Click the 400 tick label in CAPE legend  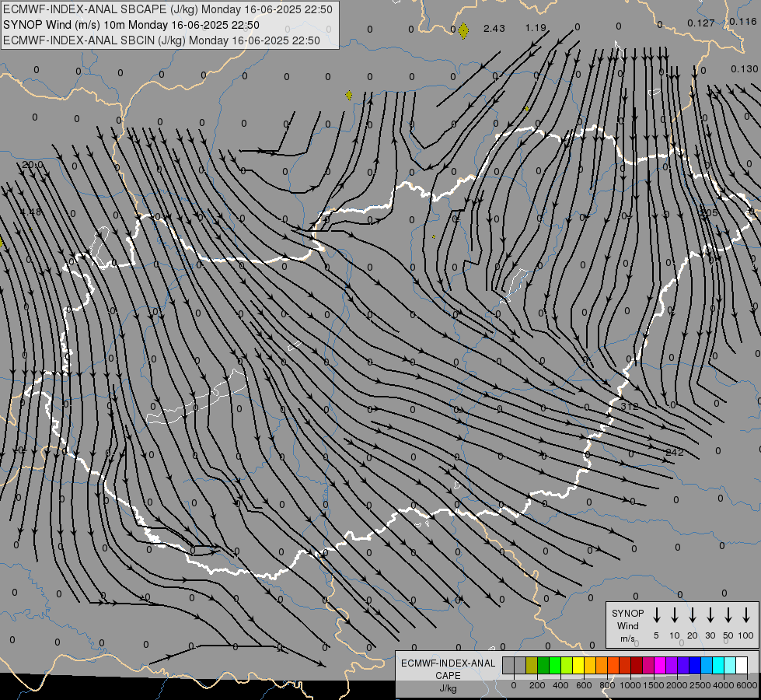[560, 685]
